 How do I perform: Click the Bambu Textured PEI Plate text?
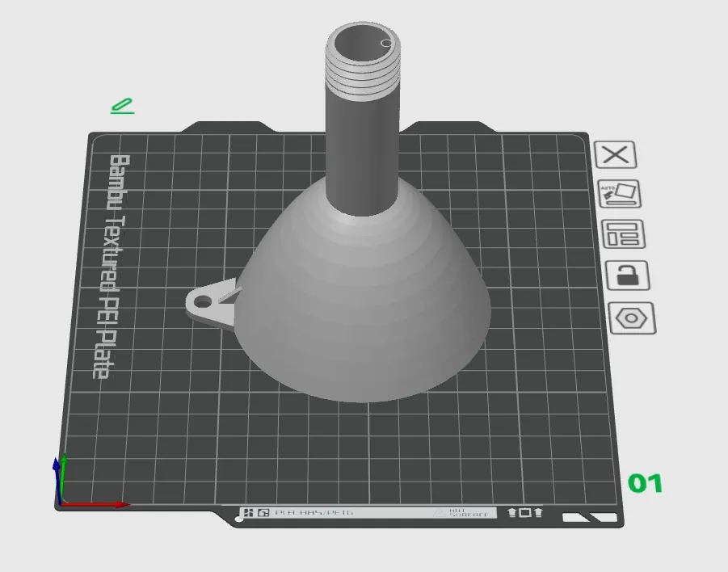point(112,267)
